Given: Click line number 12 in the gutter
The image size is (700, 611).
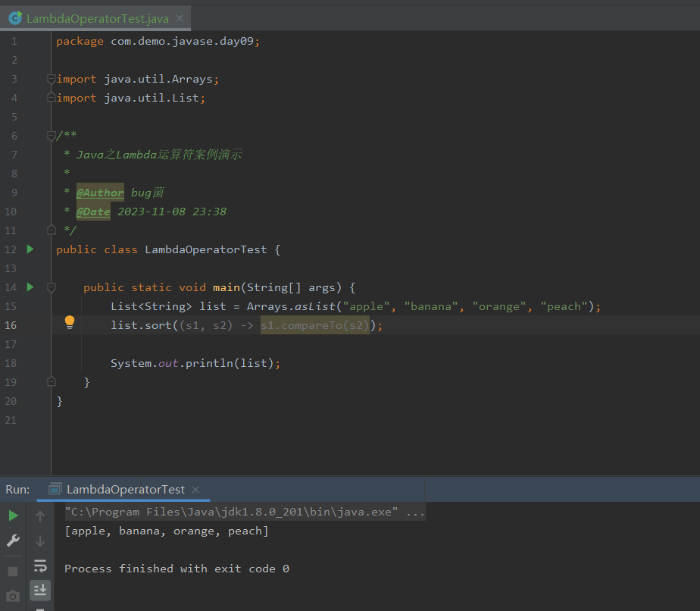Looking at the screenshot, I should 11,249.
